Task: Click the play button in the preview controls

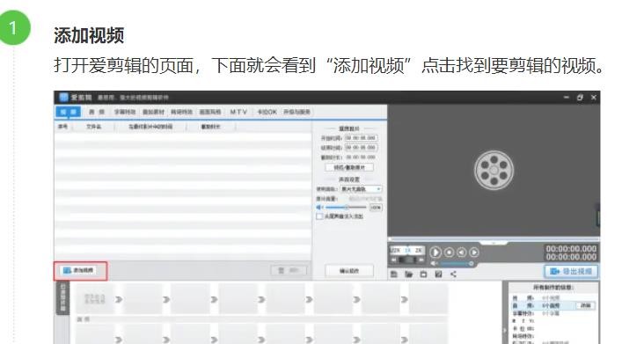Action: coord(435,253)
